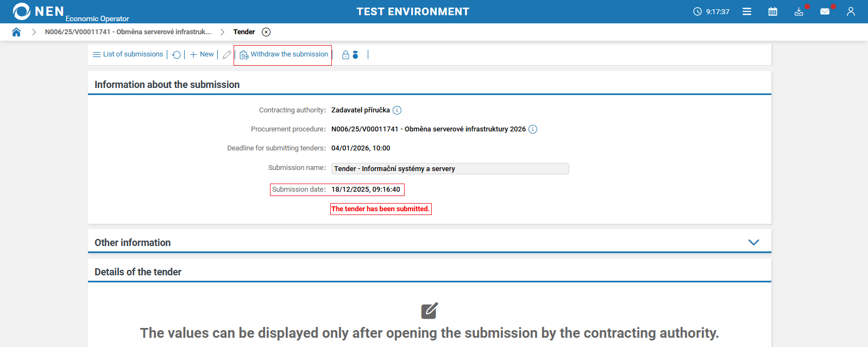Click the Deadline for submitting tenders label
Viewport: 868px width, 347px height.
276,148
